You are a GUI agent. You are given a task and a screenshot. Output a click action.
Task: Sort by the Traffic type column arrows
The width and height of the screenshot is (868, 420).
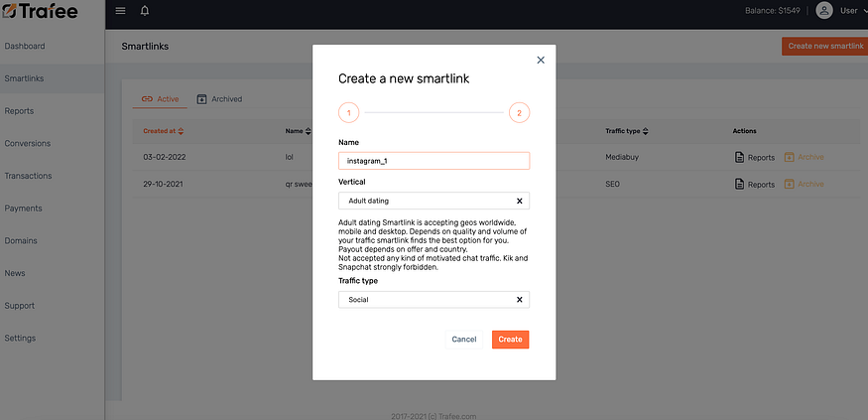646,131
